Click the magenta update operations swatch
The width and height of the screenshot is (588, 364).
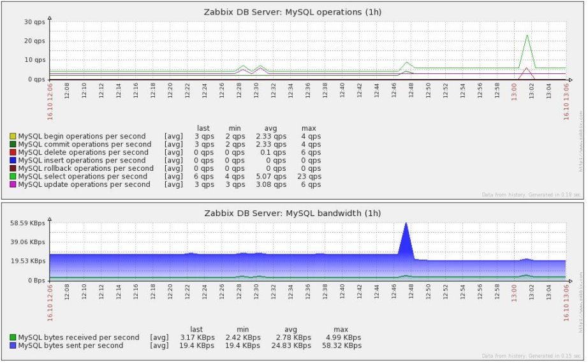point(13,184)
